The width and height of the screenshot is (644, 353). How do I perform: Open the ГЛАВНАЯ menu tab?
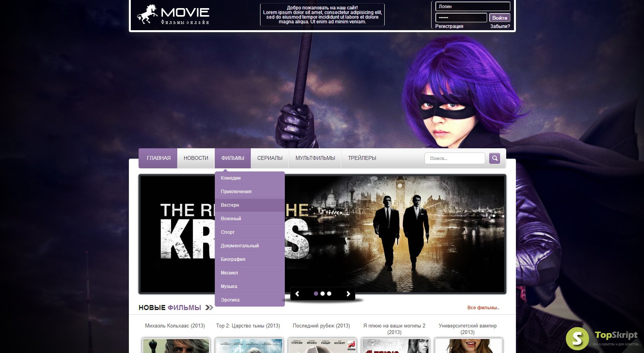pyautogui.click(x=158, y=158)
